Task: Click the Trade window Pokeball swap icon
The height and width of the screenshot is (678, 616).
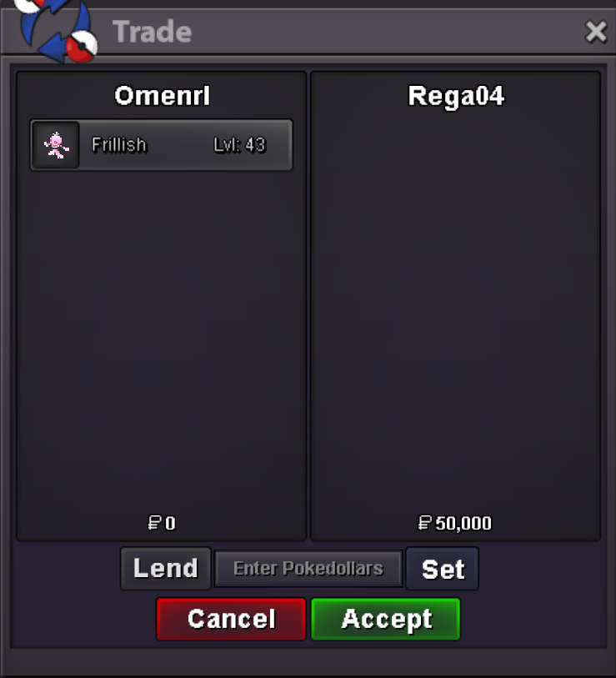Action: pos(55,30)
